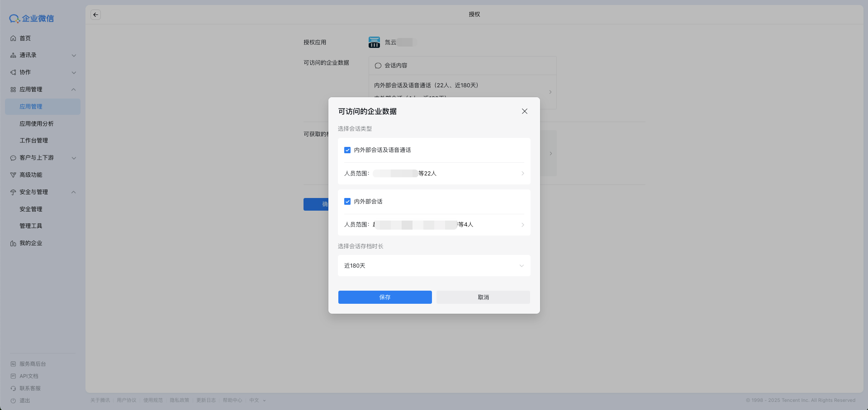
Task: Click the 联系客服 headset icon
Action: pyautogui.click(x=13, y=388)
